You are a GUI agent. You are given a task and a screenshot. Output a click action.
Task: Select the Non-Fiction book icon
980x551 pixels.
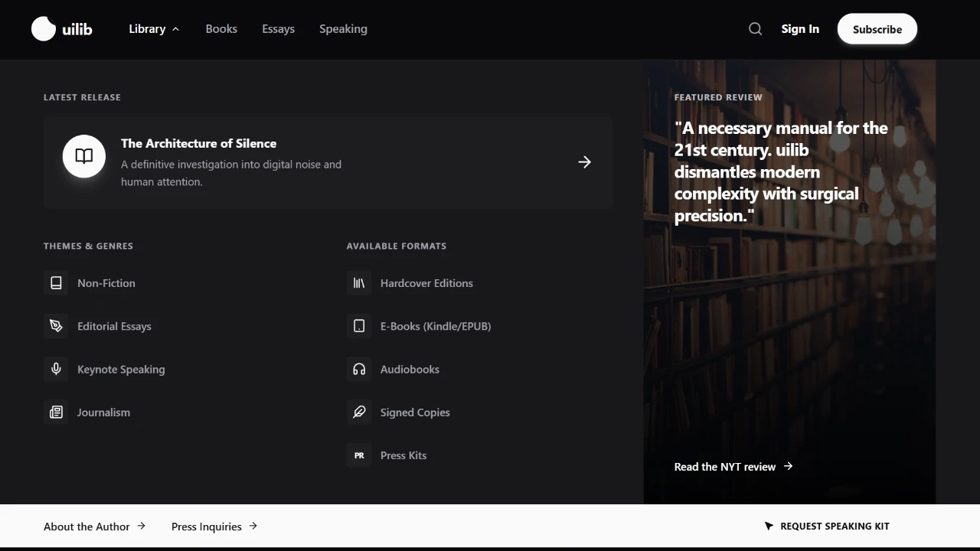tap(56, 282)
